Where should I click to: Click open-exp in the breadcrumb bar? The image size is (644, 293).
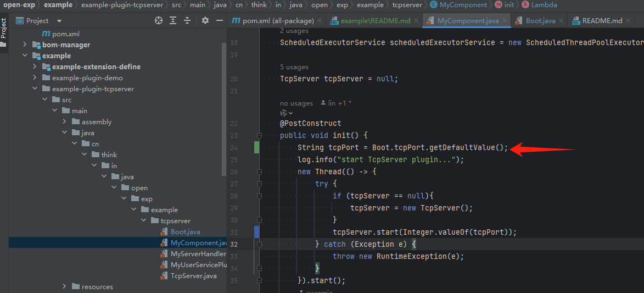click(x=18, y=5)
